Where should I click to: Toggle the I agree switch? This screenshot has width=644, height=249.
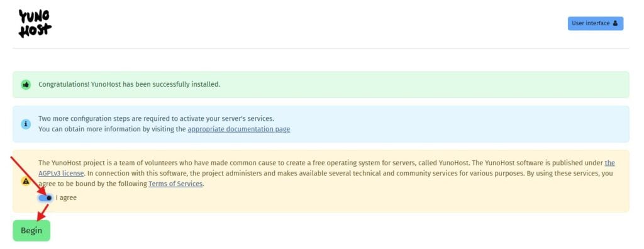[x=45, y=197]
